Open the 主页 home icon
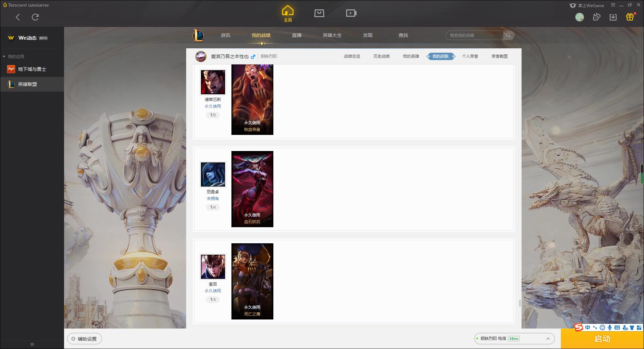The image size is (644, 349). pyautogui.click(x=288, y=14)
